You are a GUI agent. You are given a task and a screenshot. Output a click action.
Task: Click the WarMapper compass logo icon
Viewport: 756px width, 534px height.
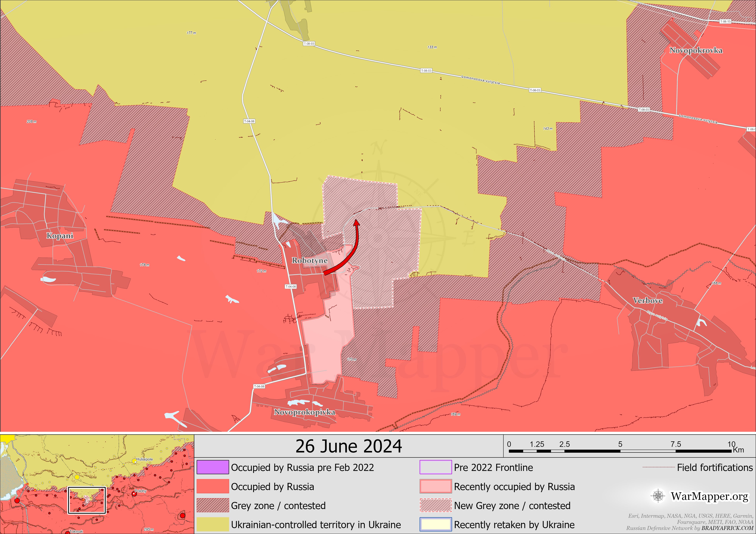658,496
